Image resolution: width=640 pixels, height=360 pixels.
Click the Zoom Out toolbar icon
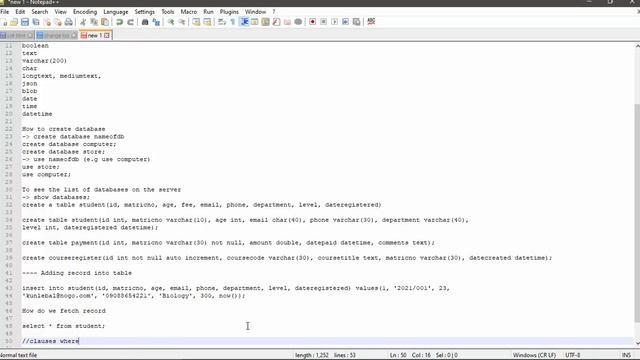(x=182, y=22)
